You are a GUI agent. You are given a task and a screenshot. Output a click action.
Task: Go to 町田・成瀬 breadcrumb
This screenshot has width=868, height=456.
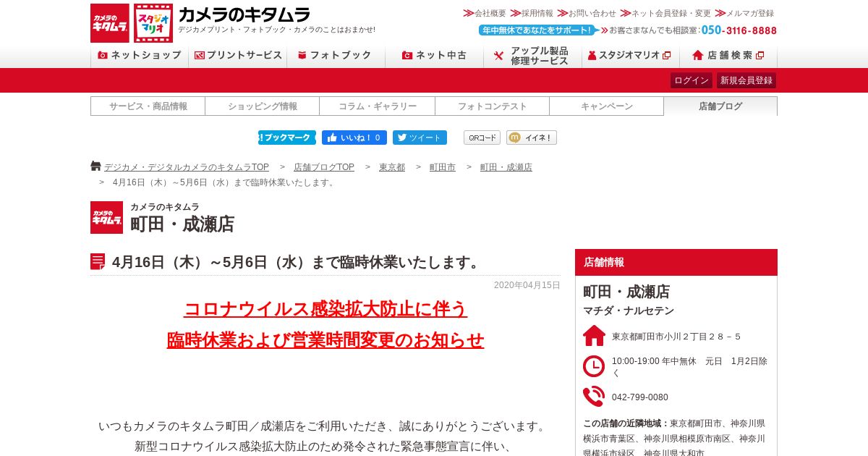(x=506, y=167)
